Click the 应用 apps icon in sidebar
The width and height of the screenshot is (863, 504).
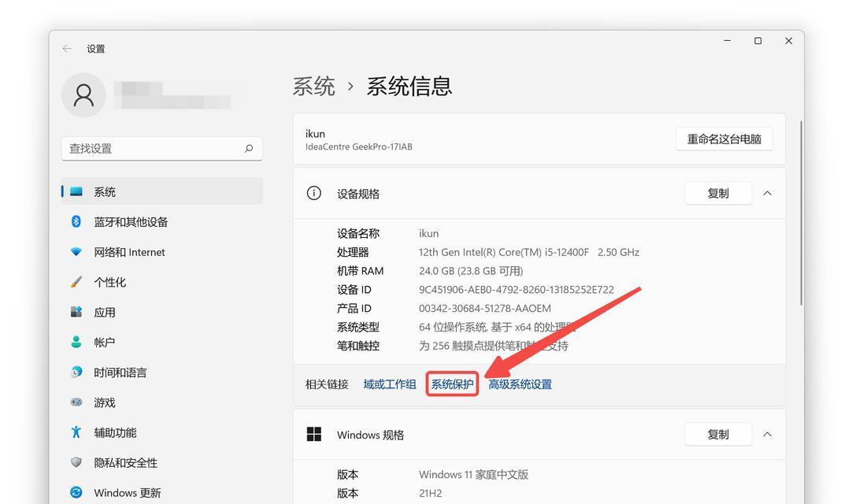[76, 312]
